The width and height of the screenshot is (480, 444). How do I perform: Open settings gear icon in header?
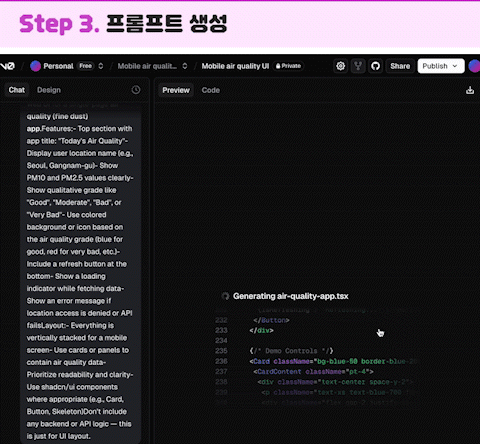(x=340, y=66)
